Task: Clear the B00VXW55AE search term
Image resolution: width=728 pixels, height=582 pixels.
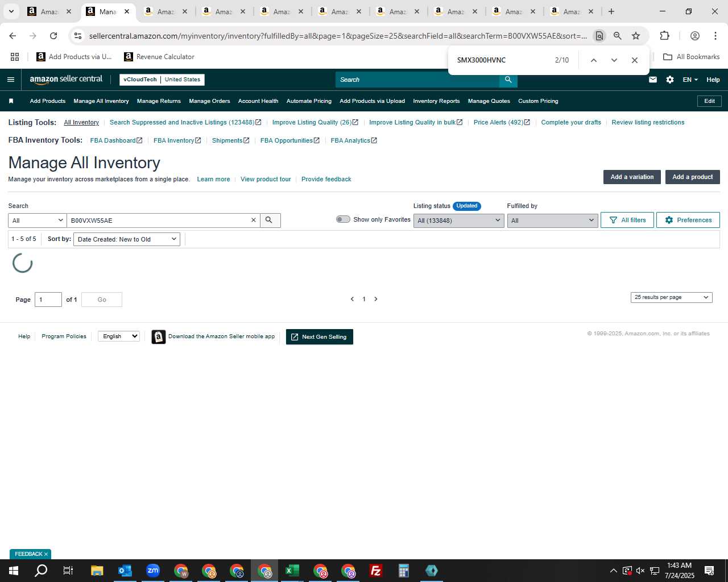Action: coord(254,220)
